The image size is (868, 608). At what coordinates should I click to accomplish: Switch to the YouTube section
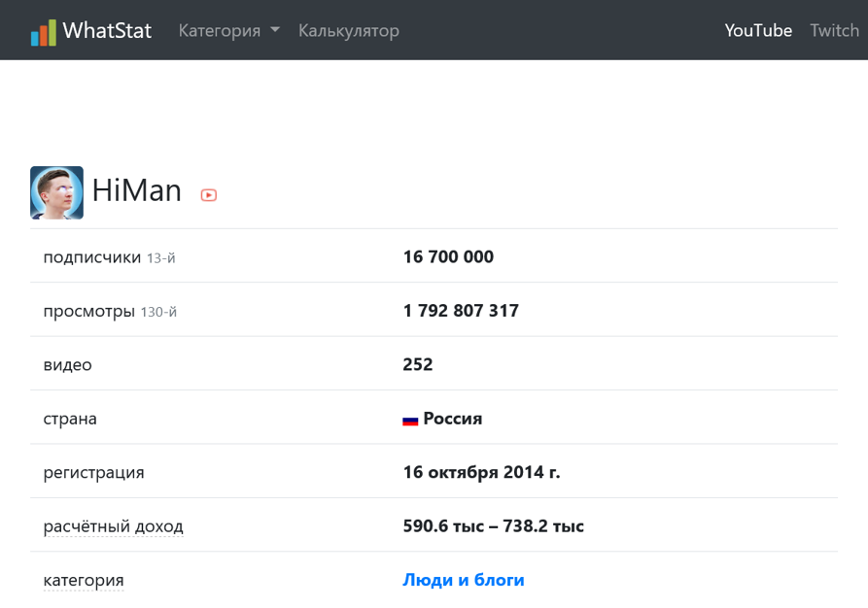point(758,31)
